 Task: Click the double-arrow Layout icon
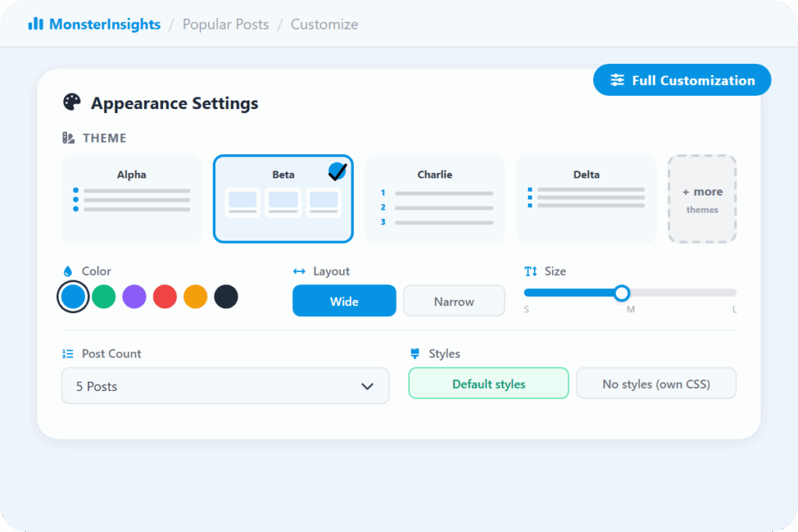(299, 271)
